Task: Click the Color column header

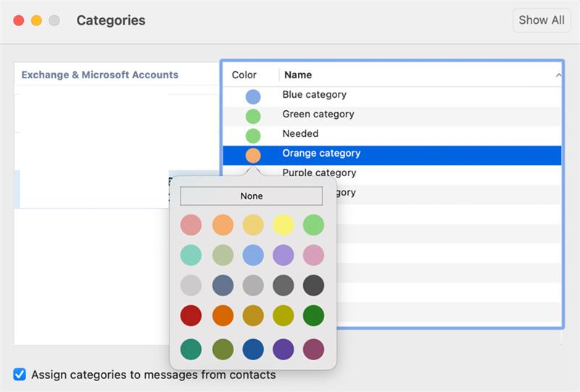Action: [244, 75]
